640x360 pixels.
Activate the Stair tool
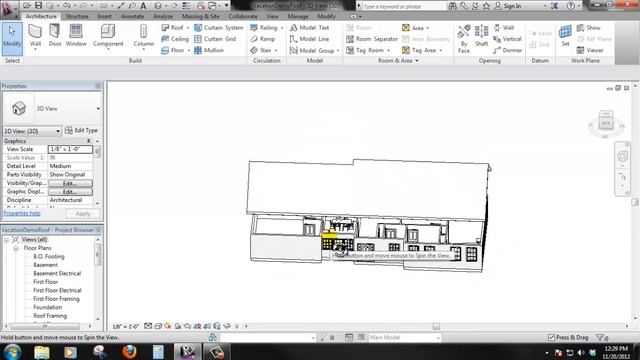[x=261, y=50]
